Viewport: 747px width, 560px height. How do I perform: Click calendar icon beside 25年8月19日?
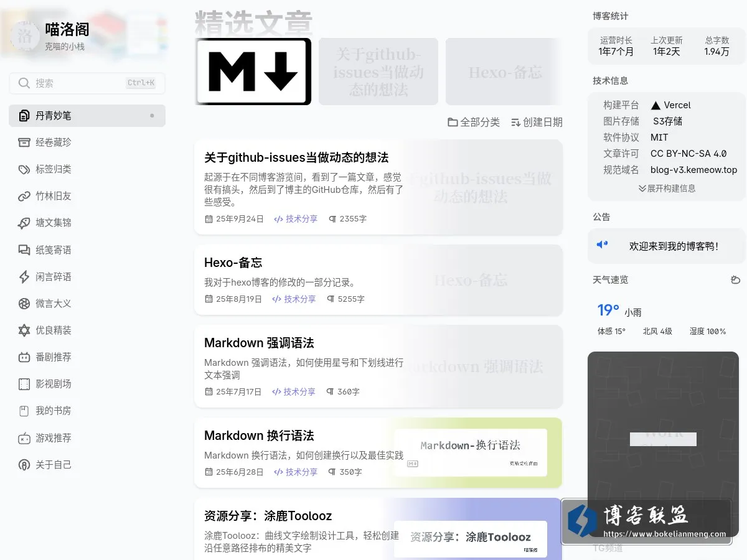pyautogui.click(x=209, y=299)
